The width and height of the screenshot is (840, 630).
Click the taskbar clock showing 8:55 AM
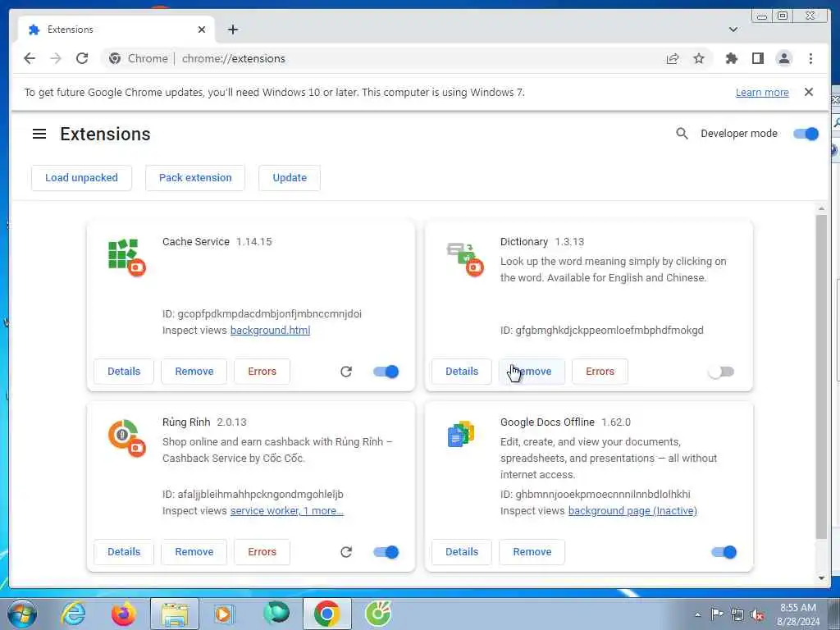[x=797, y=614]
